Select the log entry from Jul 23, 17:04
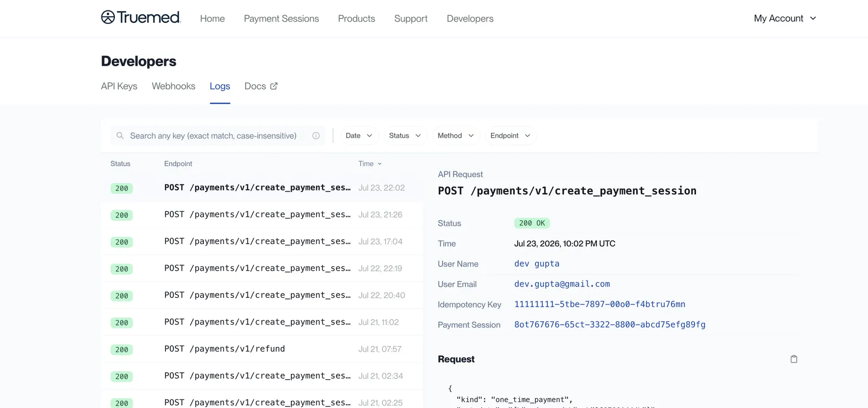 click(262, 241)
